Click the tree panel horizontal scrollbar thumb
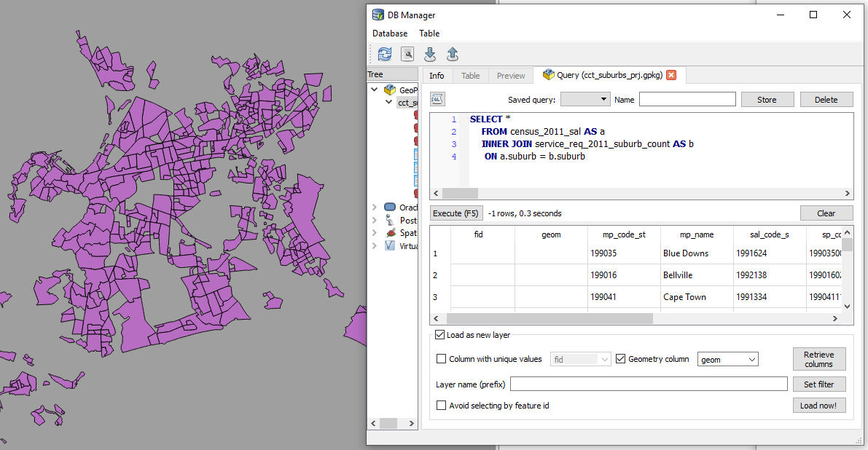 click(388, 424)
